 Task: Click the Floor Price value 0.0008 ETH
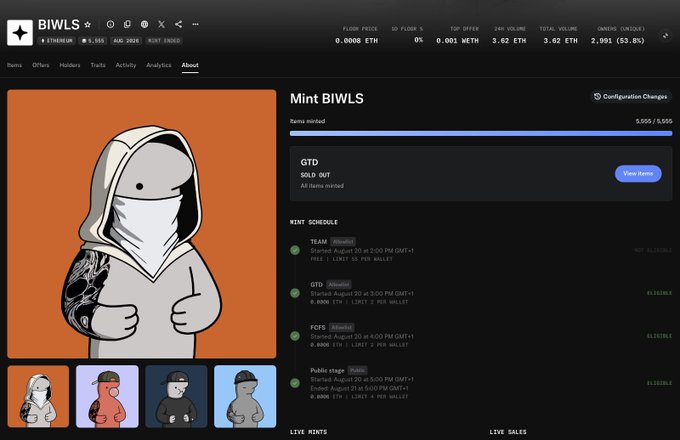pos(356,41)
